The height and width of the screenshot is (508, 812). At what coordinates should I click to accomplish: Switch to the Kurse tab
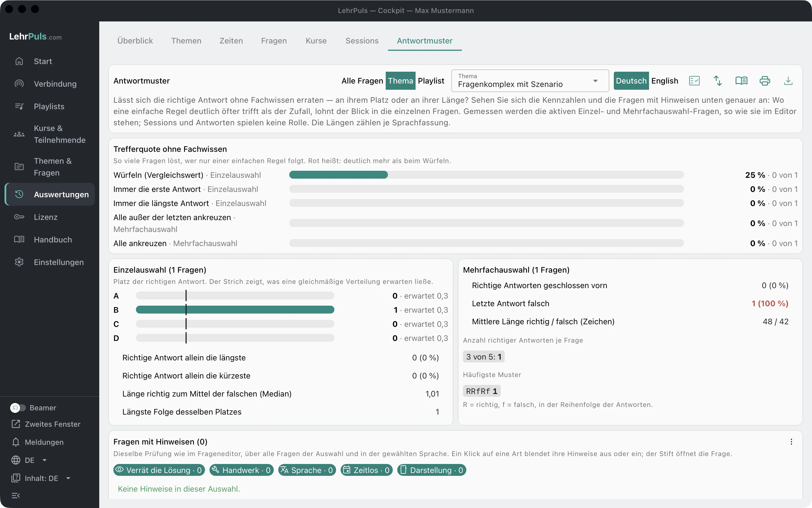pos(316,41)
